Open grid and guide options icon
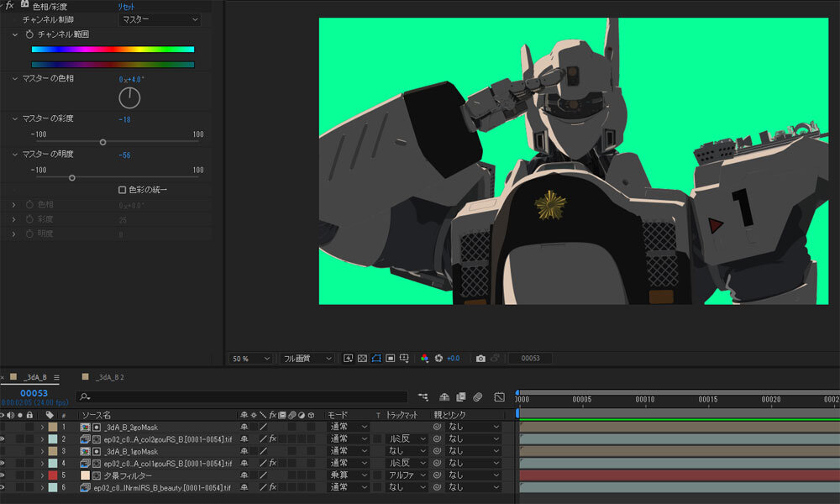This screenshot has width=840, height=504. point(405,359)
